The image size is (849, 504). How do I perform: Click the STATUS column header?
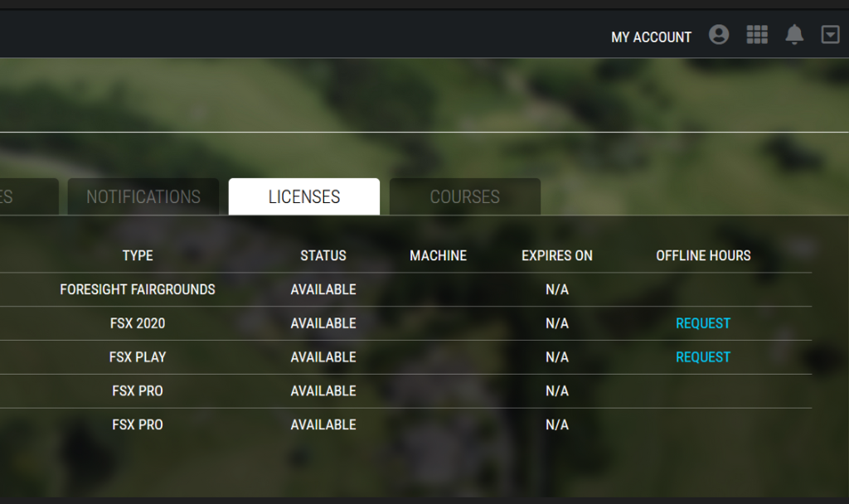(323, 255)
